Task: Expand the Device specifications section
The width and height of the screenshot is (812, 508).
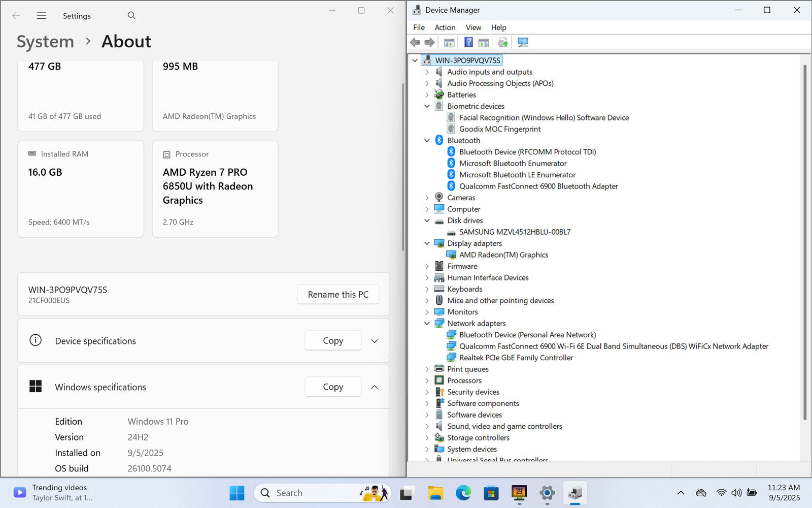Action: pyautogui.click(x=375, y=341)
